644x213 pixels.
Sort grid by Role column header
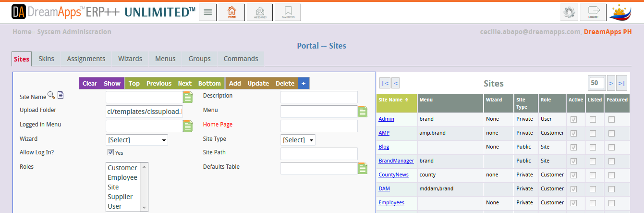tap(552, 103)
